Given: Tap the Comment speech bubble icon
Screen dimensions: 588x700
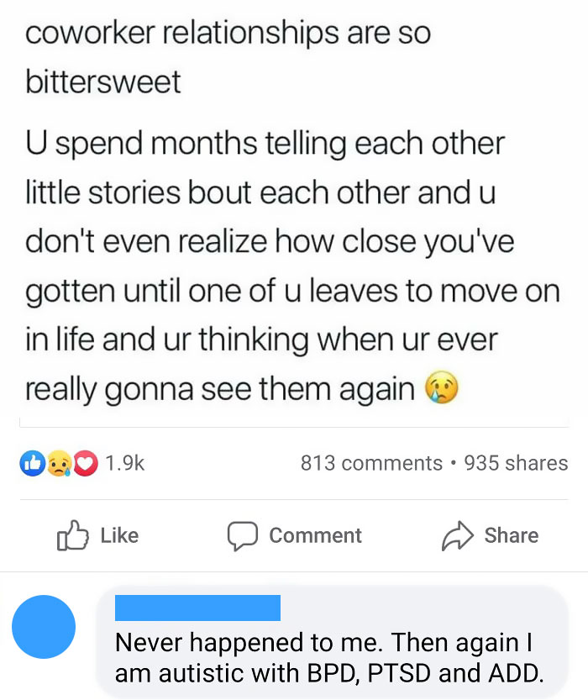Looking at the screenshot, I should (x=242, y=536).
